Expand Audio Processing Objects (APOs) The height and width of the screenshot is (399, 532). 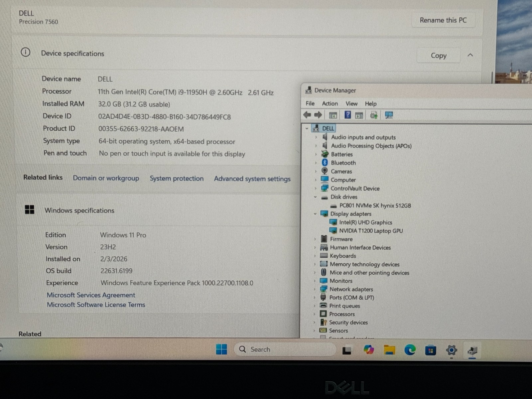click(x=316, y=146)
